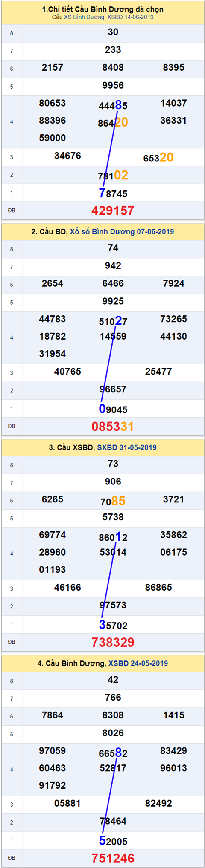Click the 'Cầu XS Bình Dương, XSBD 14-06-2019' subtitle
Image resolution: width=205 pixels, height=868 pixels.
pyautogui.click(x=102, y=17)
